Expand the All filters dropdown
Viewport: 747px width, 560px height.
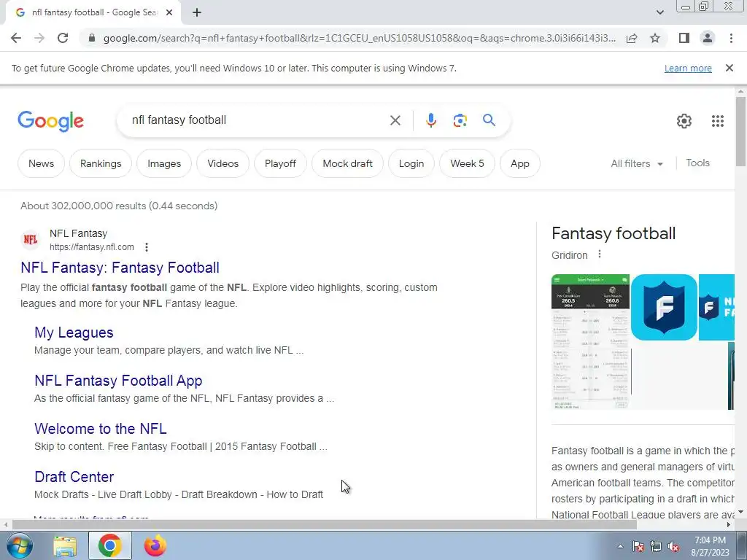point(636,163)
